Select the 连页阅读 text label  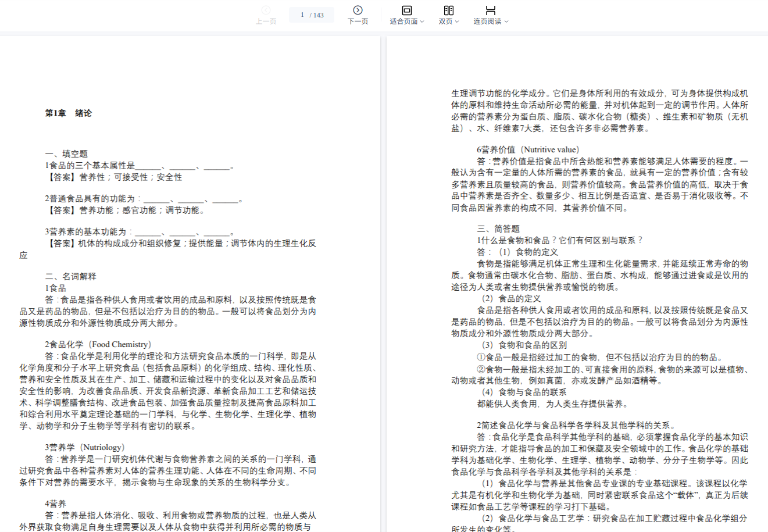point(487,22)
